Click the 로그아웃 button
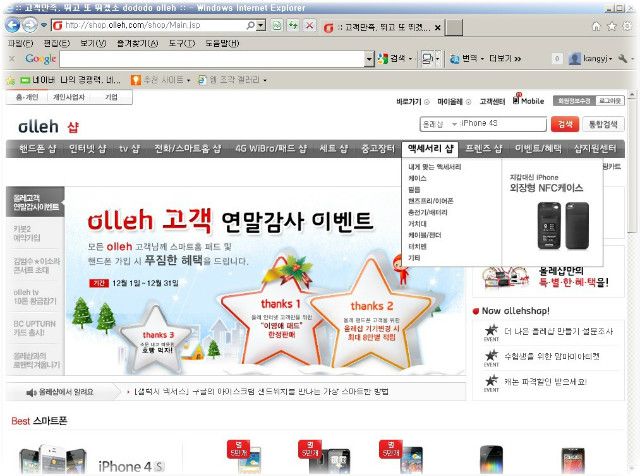The image size is (640, 476). pos(610,101)
